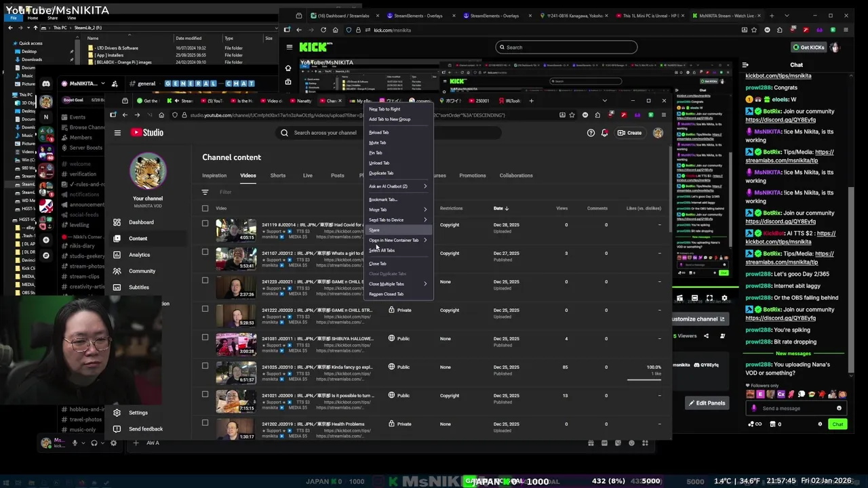Choose Close Tab from context menu
Screen dimensions: 868x488
tap(398, 264)
